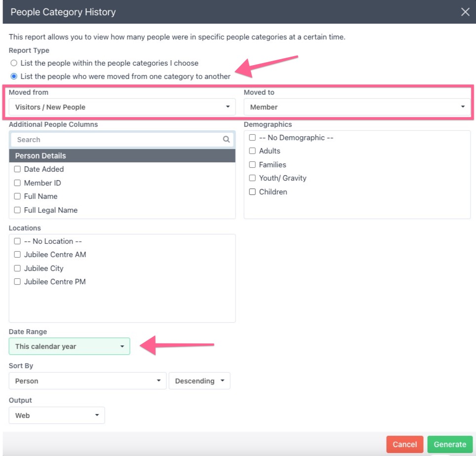Tick the Full Name checkbox
This screenshot has width=476, height=456.
point(17,196)
